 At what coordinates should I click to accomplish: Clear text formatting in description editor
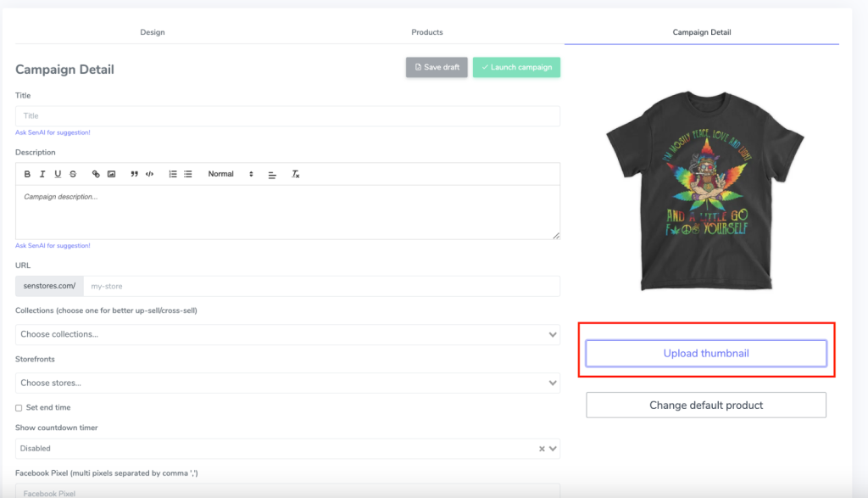pyautogui.click(x=296, y=174)
